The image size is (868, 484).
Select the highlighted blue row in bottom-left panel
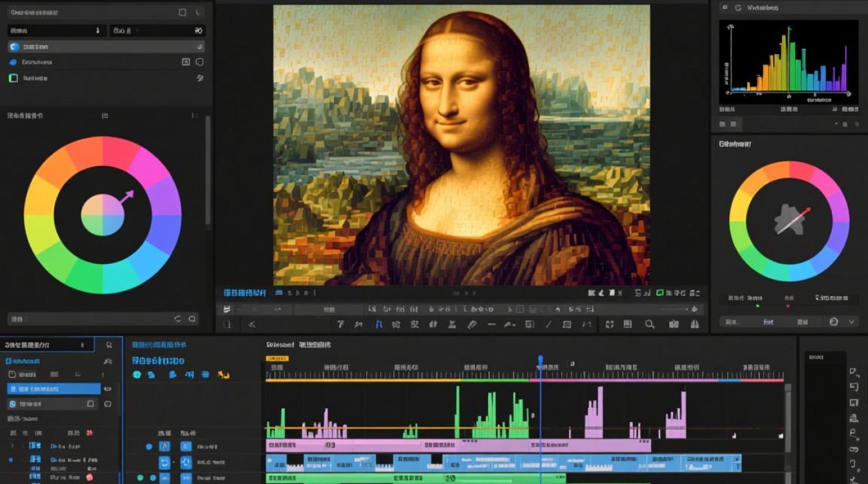tap(54, 389)
